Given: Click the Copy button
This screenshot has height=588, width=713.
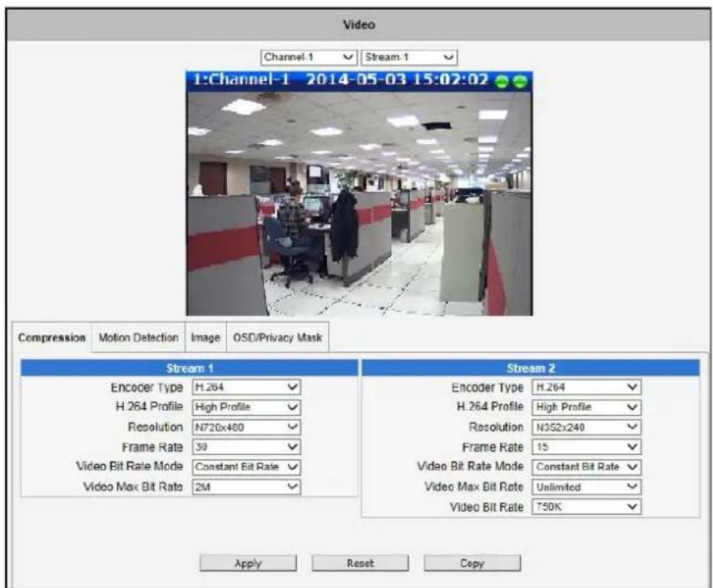Looking at the screenshot, I should pyautogui.click(x=472, y=563).
